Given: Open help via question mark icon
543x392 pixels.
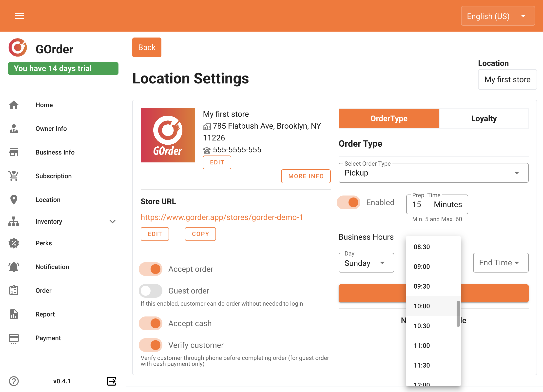Looking at the screenshot, I should [x=14, y=381].
